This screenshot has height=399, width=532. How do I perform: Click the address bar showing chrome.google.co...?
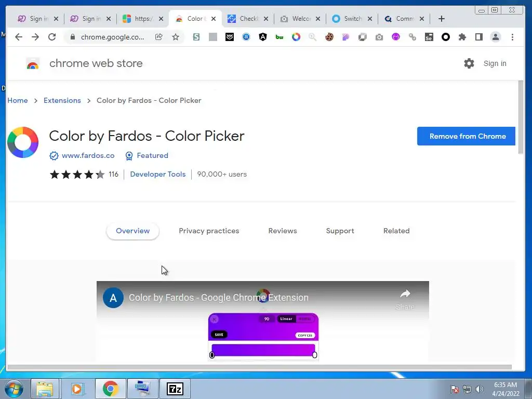[x=112, y=37]
